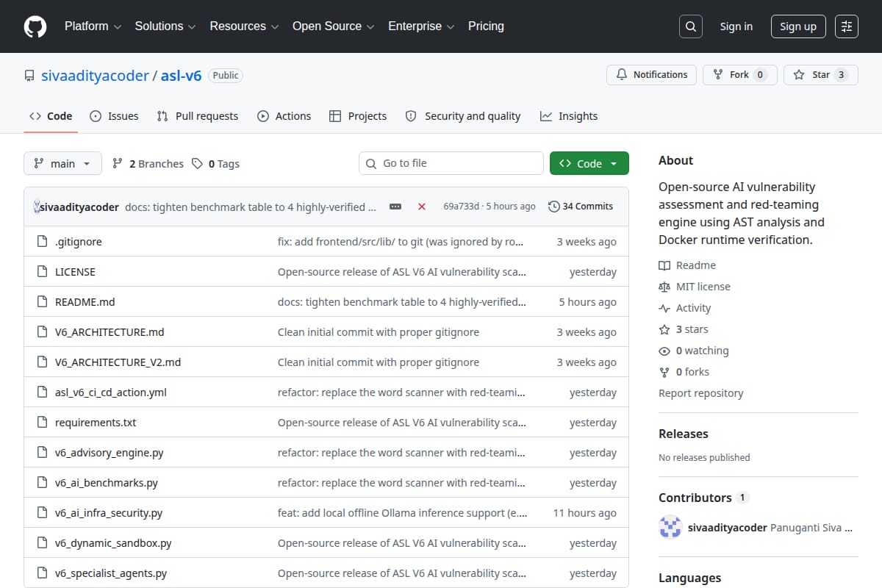Screen dimensions: 882x588
Task: Click the Go to file search field
Action: 451,163
